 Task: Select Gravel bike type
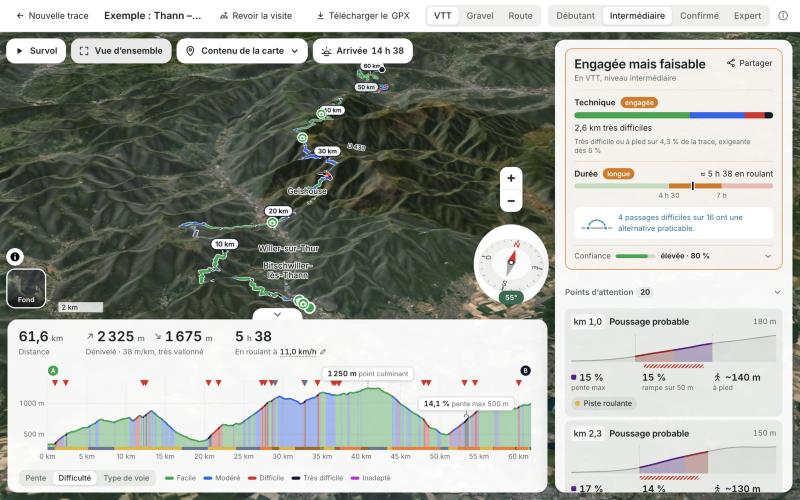(480, 16)
